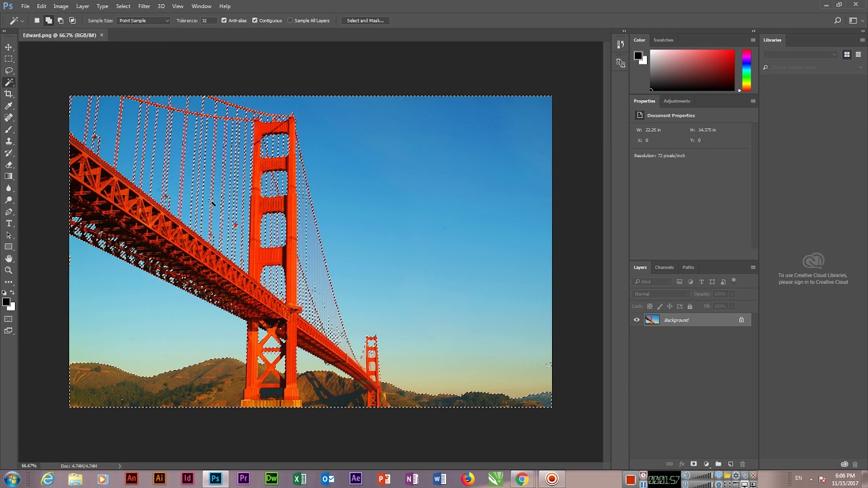
Task: Open the layer filter Kind dropdown
Action: click(652, 282)
